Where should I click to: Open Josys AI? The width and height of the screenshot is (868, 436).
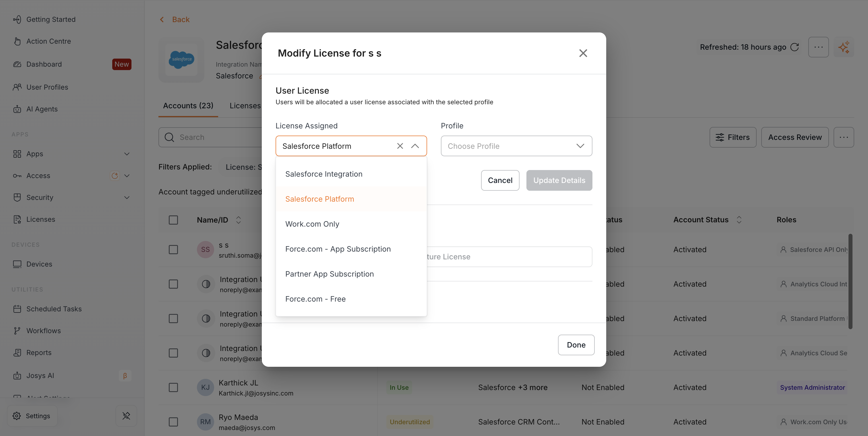point(40,376)
